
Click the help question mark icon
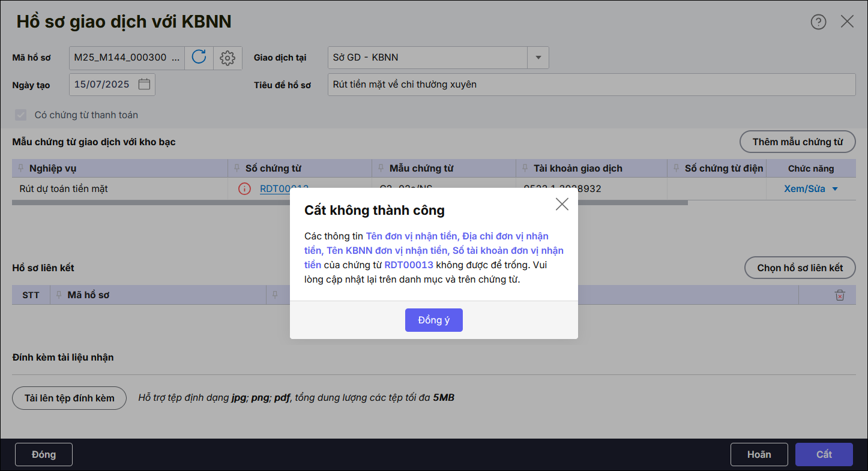click(x=818, y=22)
